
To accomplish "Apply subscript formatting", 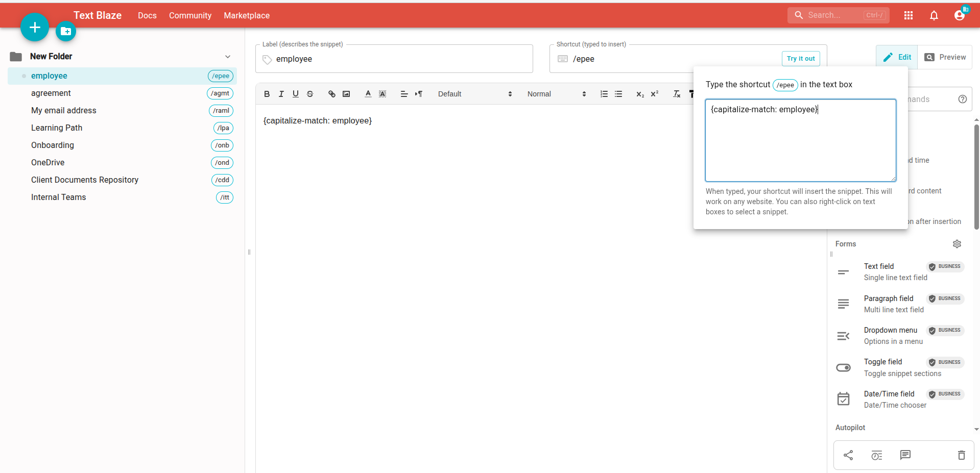I will click(x=640, y=94).
